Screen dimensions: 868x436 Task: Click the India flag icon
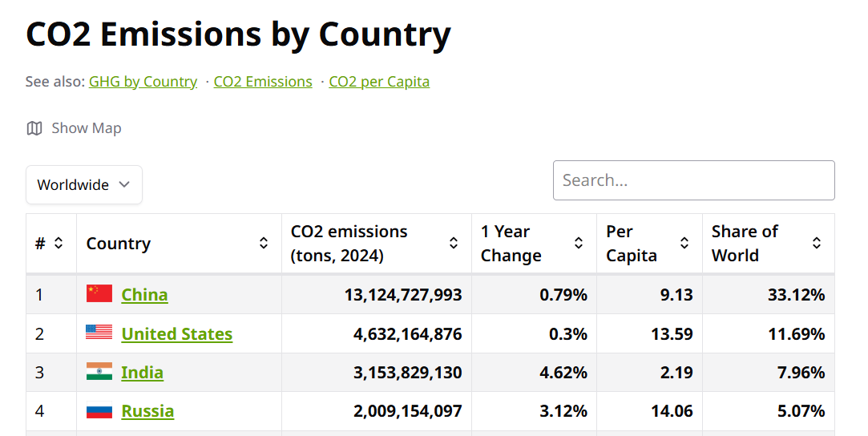point(99,371)
